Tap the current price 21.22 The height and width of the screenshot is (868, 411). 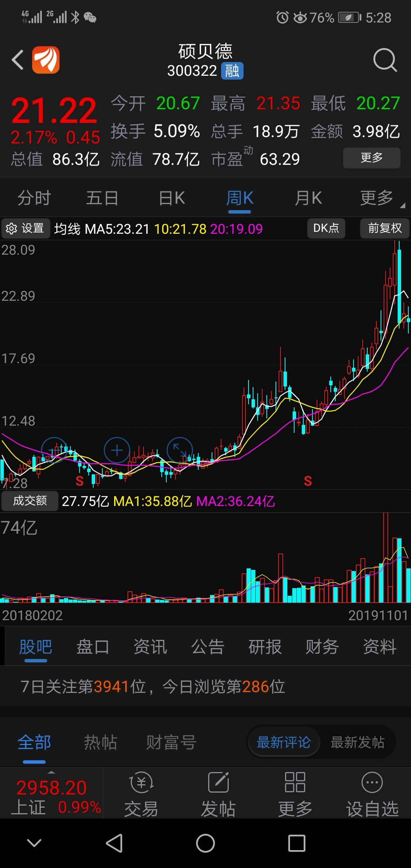tap(54, 111)
